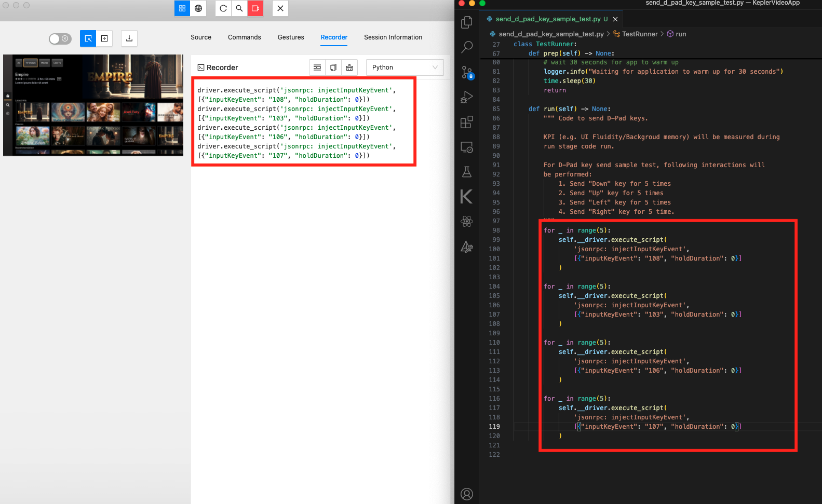Click the download screenshot button
Image resolution: width=822 pixels, height=504 pixels.
point(129,38)
